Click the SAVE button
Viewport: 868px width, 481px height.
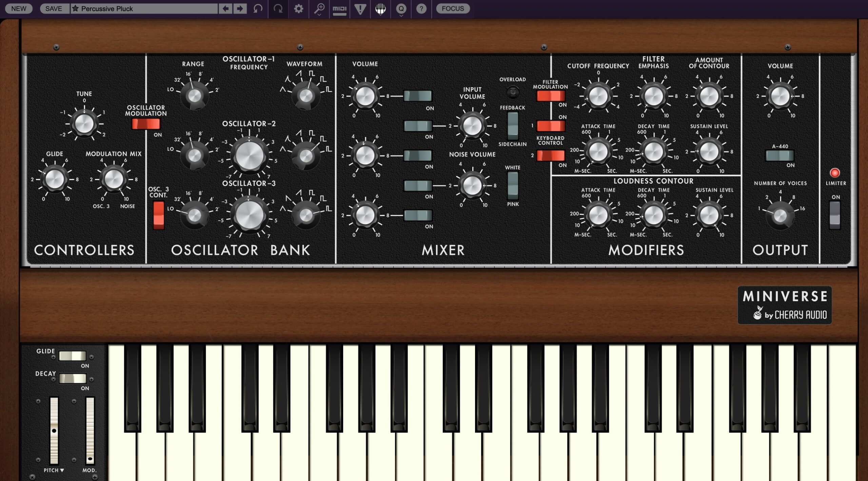coord(54,9)
